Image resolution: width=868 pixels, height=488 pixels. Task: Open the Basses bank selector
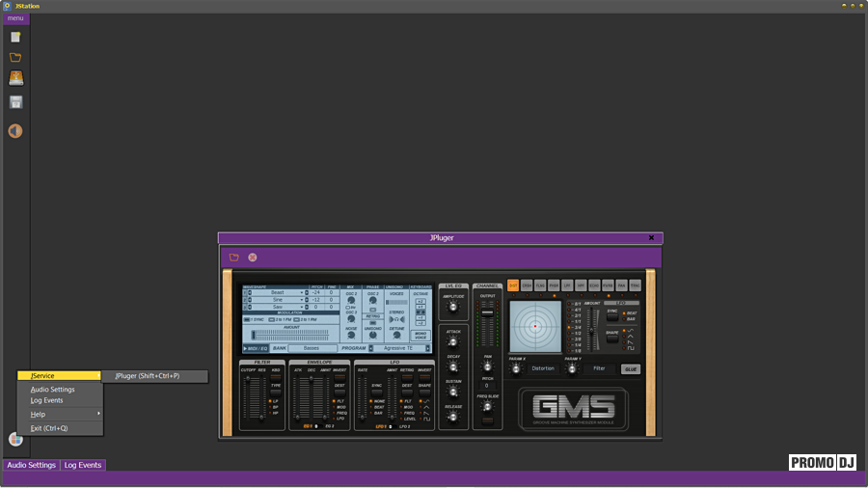pyautogui.click(x=312, y=348)
